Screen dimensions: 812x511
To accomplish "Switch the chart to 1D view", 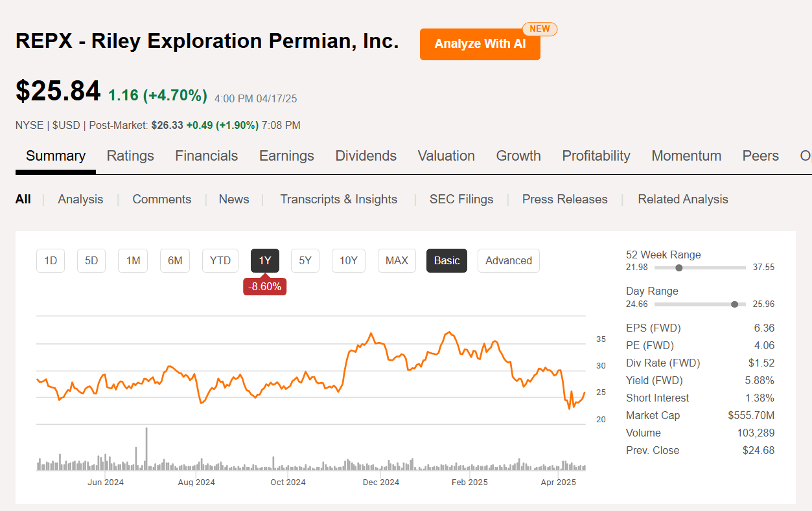I will [x=51, y=260].
